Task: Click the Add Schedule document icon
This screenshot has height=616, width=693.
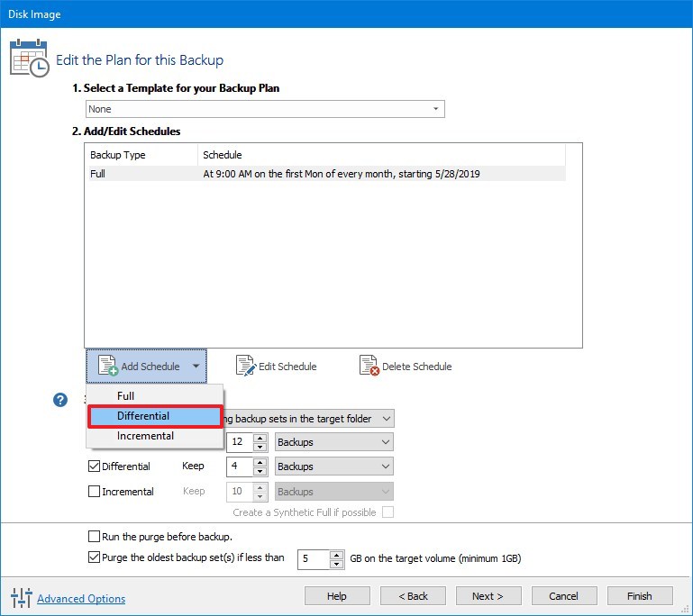Action: coord(108,366)
